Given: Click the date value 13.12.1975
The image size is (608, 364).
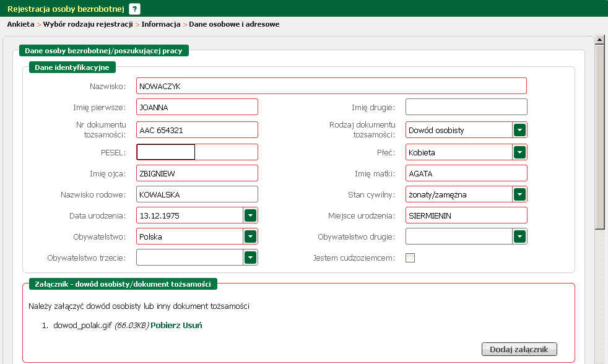Looking at the screenshot, I should (159, 215).
